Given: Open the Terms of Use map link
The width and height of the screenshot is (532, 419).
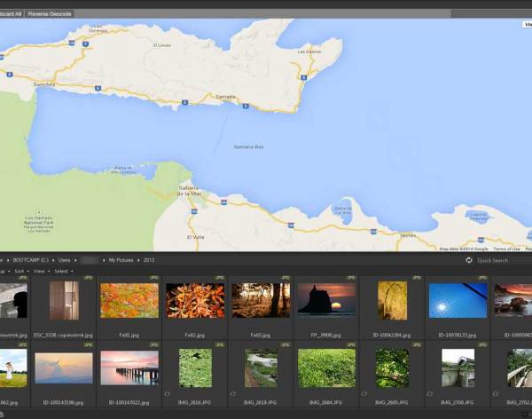Looking at the screenshot, I should pyautogui.click(x=506, y=249).
